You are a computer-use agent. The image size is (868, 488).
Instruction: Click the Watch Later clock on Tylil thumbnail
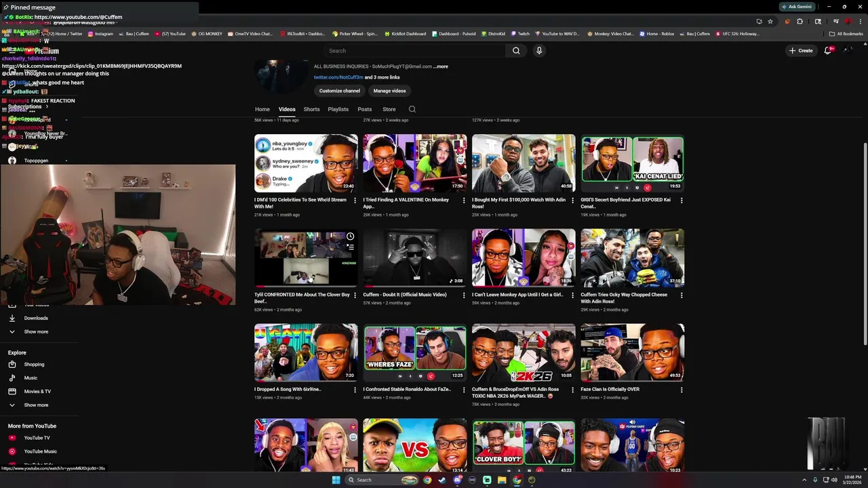pyautogui.click(x=350, y=237)
